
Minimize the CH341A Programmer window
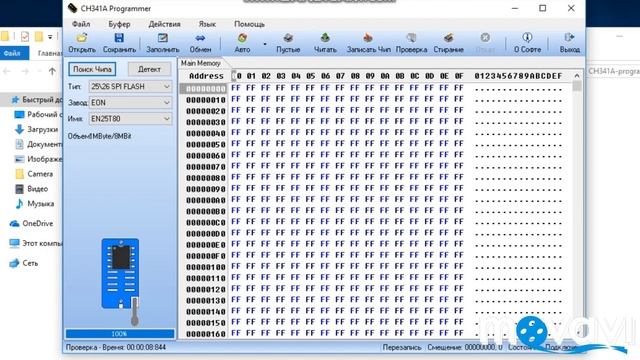[x=515, y=8]
